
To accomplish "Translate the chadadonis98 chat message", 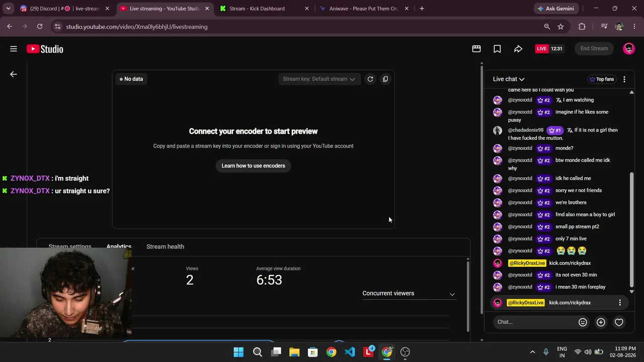I will 570,130.
